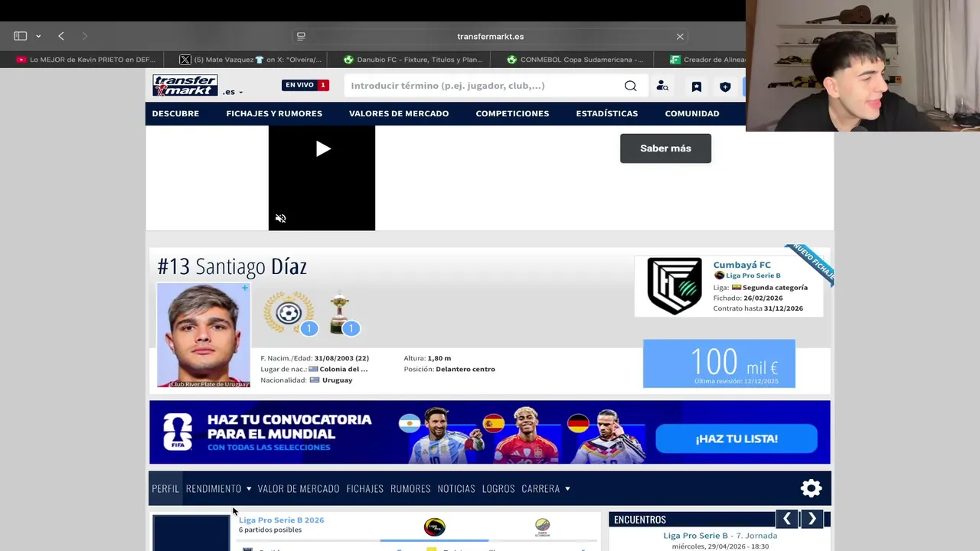Viewport: 980px width, 551px height.
Task: Click the Cumbayá FC club crest
Action: pos(674,286)
